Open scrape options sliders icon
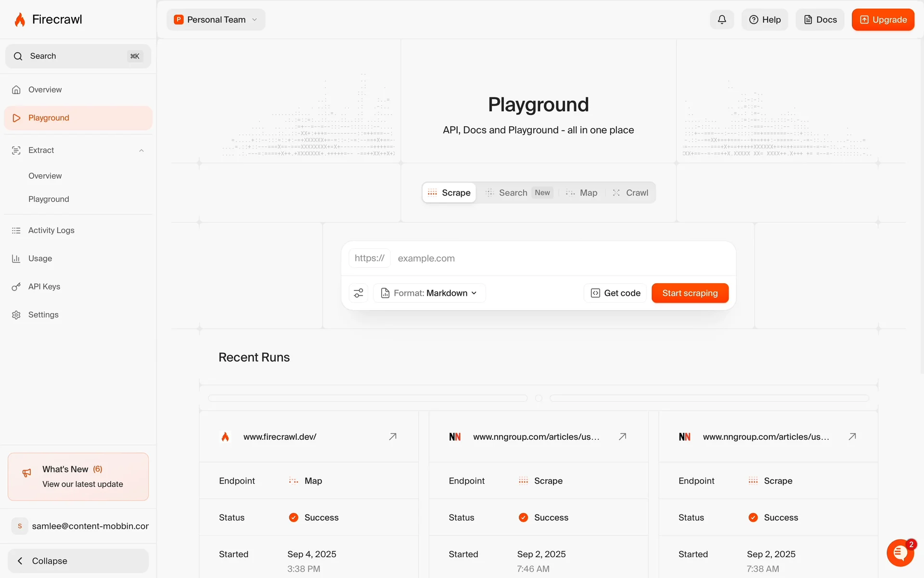This screenshot has width=924, height=578. (359, 293)
